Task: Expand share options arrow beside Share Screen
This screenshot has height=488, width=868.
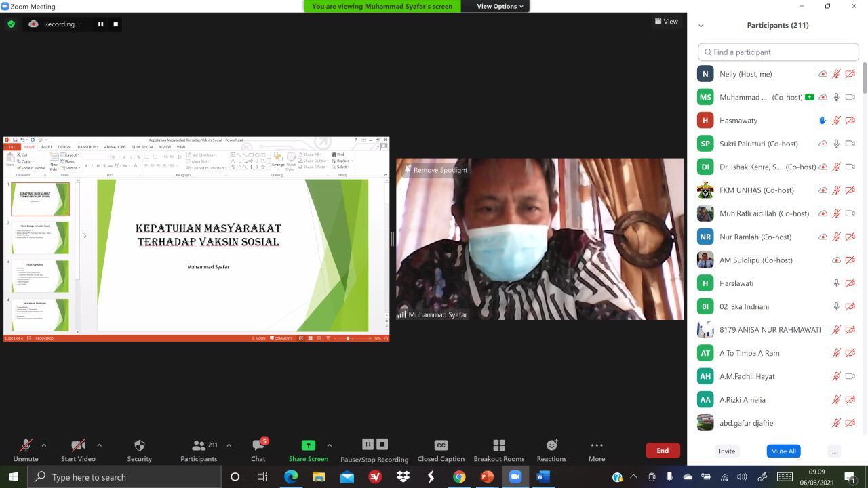Action: (329, 445)
